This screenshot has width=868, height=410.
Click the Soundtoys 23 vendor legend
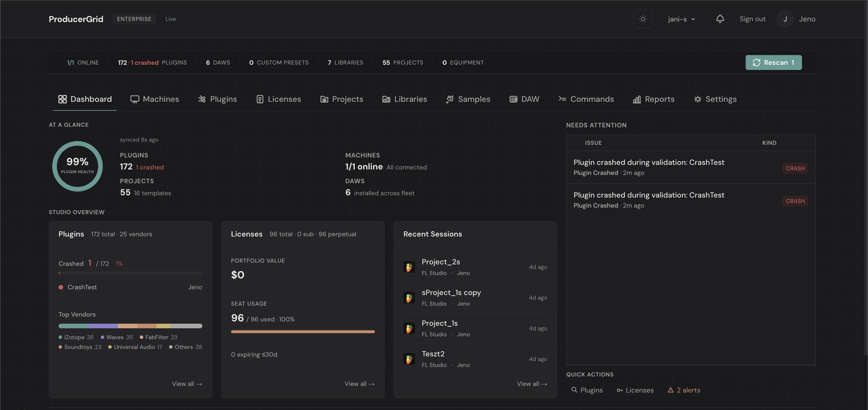coord(80,347)
